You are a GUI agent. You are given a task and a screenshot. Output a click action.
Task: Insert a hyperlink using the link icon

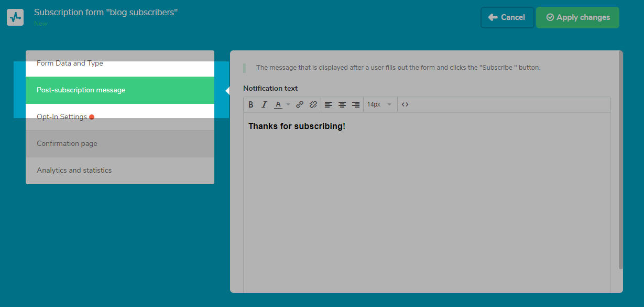coord(300,104)
